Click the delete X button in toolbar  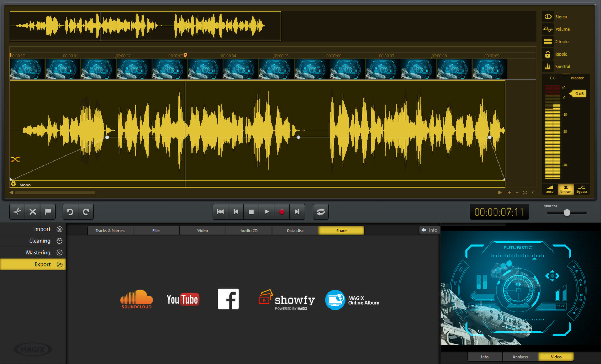pyautogui.click(x=32, y=212)
